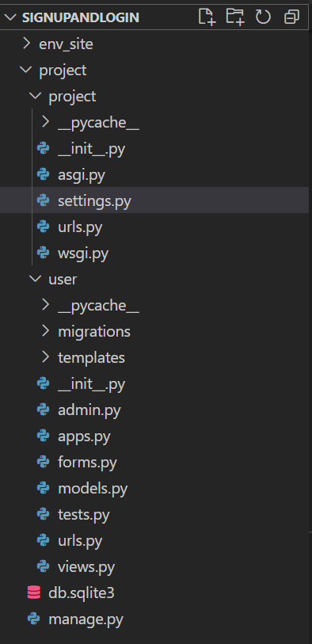Collapse the user folder chevron
This screenshot has height=644, width=312.
pos(36,279)
